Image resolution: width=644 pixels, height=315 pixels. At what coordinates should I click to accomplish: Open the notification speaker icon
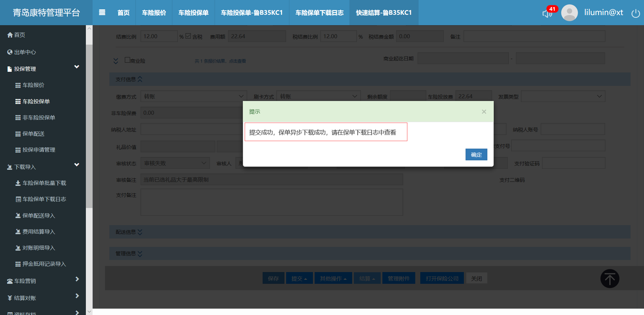(x=547, y=13)
